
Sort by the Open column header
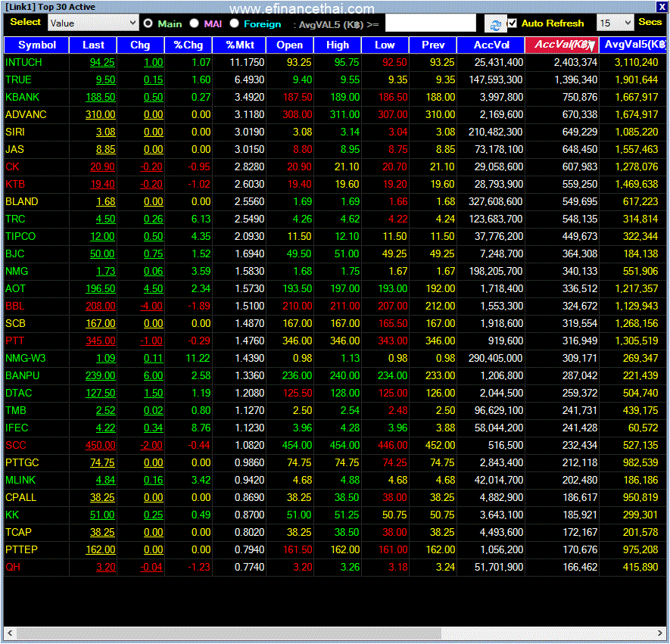[290, 45]
